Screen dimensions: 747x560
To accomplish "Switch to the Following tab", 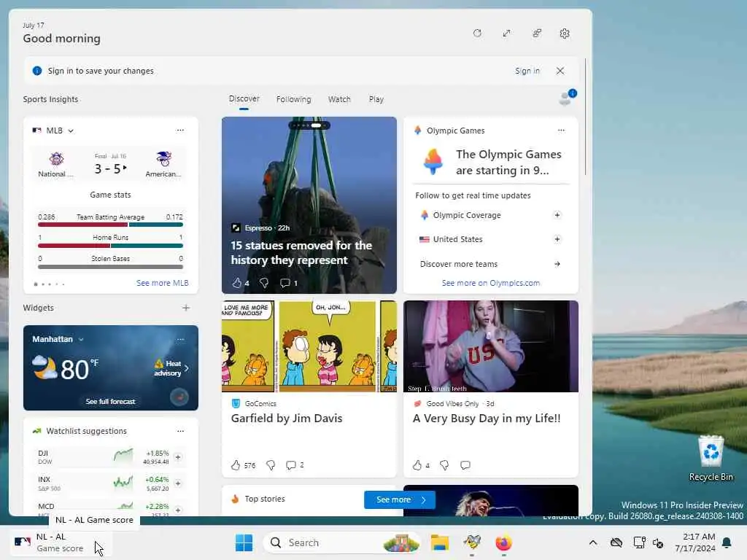I will point(293,99).
